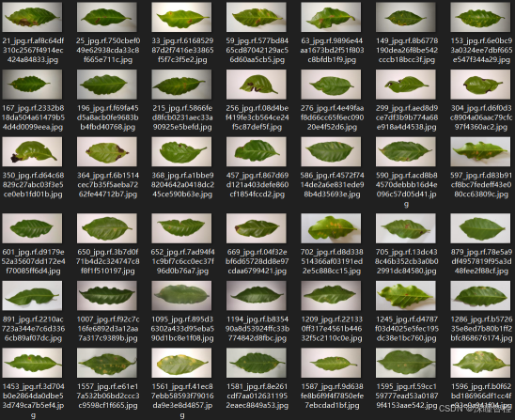515x420 pixels.
Task: Open leaf image thumbnail 25_jpg
Action: (x=107, y=17)
